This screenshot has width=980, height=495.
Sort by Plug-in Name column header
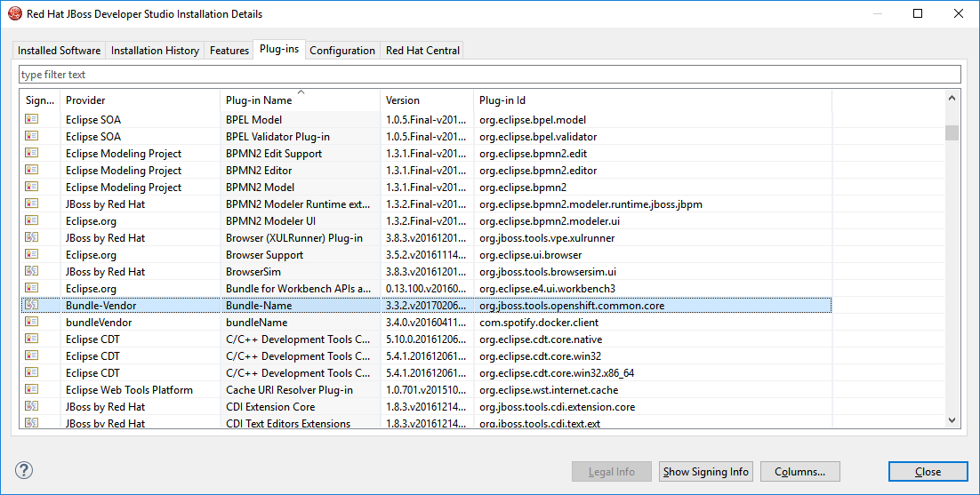coord(300,100)
